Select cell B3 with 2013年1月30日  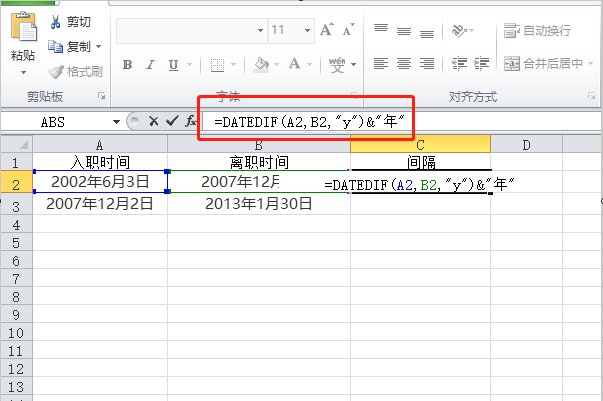click(x=259, y=203)
